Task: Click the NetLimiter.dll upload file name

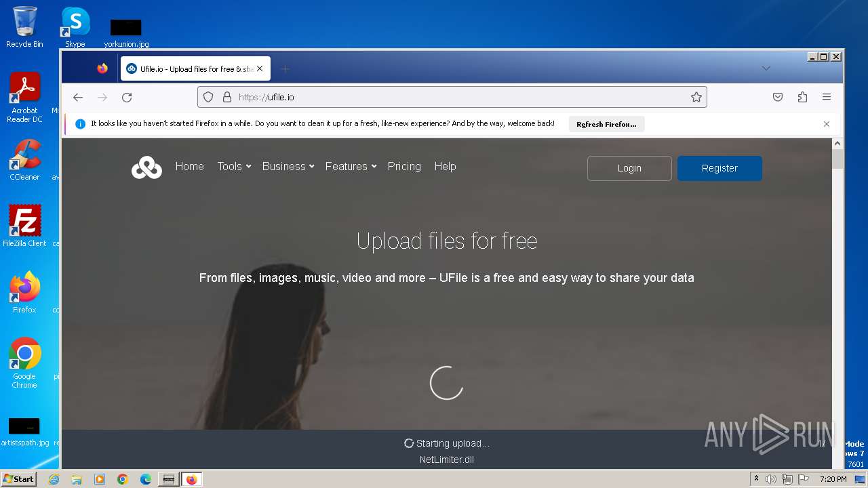Action: 447,460
